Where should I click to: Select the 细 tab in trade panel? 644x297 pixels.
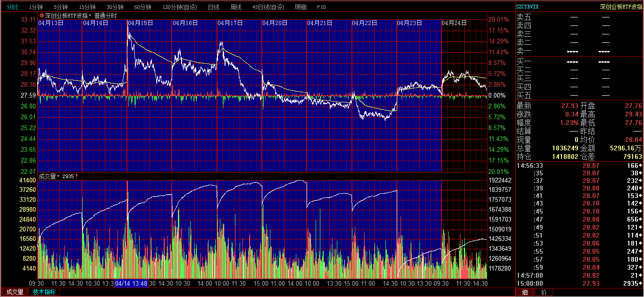[525, 292]
